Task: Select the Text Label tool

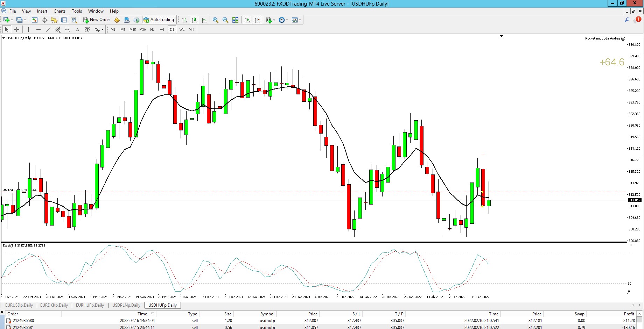Action: pyautogui.click(x=87, y=29)
